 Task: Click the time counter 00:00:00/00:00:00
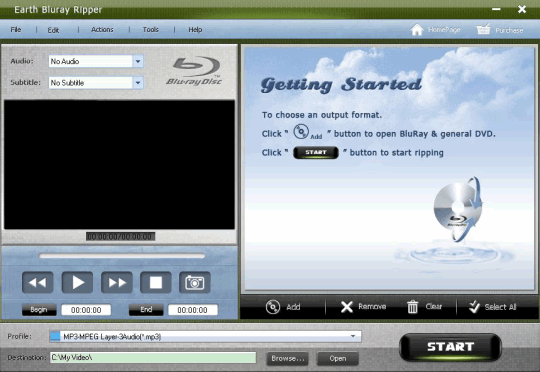pyautogui.click(x=121, y=237)
